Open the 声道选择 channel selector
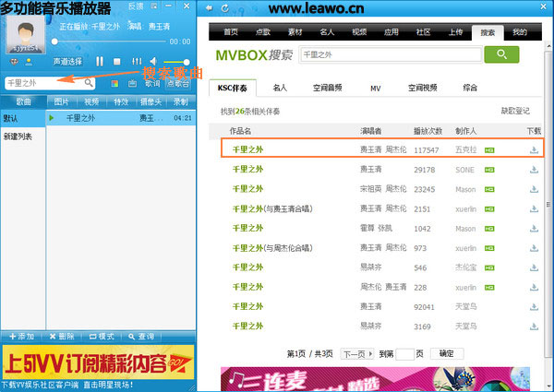This screenshot has width=554, height=392. [67, 62]
